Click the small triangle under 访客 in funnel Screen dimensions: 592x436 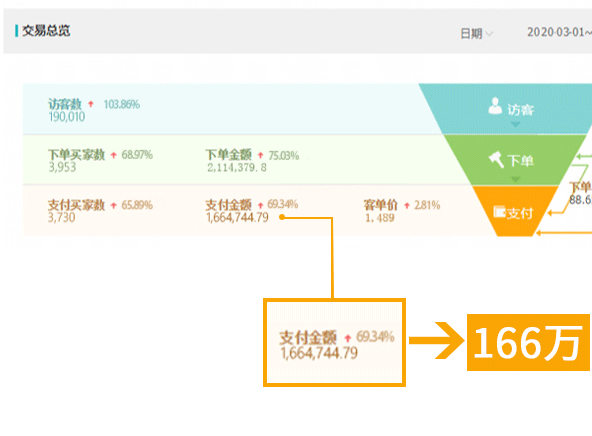tap(515, 124)
